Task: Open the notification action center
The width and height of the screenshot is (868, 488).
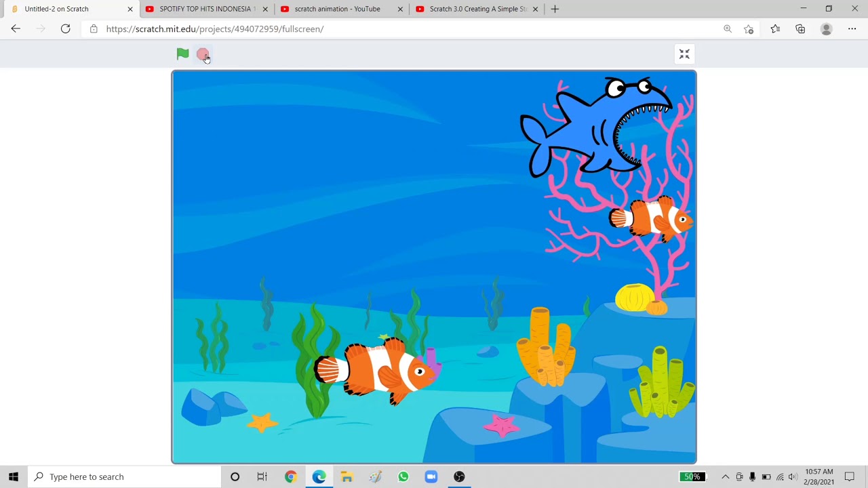Action: 850,476
